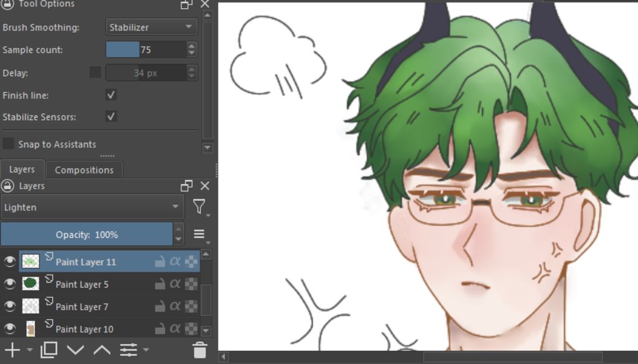Hide Paint Layer 5 with eye icon
Viewport: 638px width, 364px height.
[x=9, y=284]
